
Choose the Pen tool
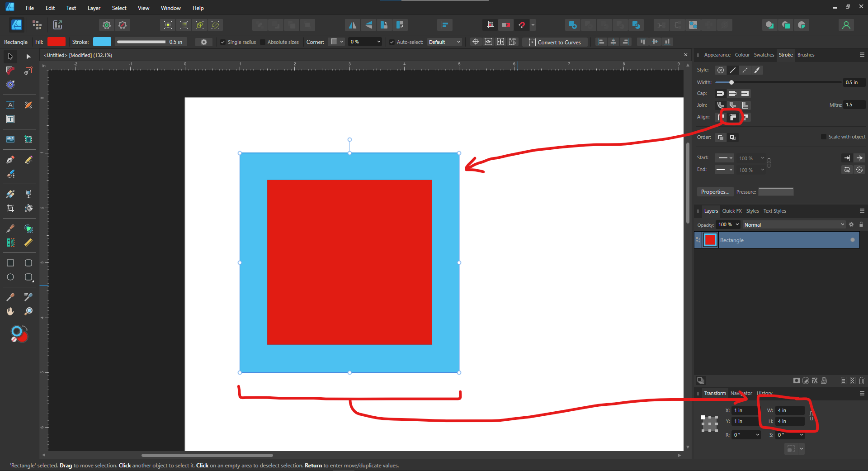(10, 160)
